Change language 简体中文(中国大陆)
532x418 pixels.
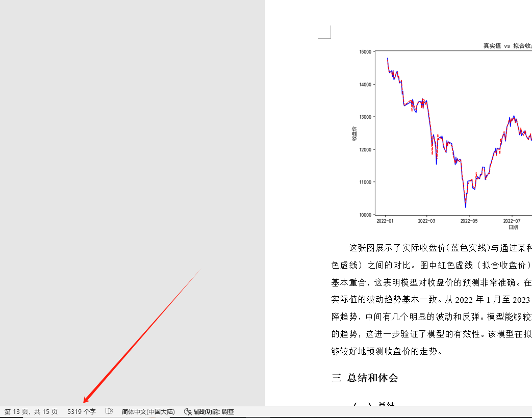point(148,411)
